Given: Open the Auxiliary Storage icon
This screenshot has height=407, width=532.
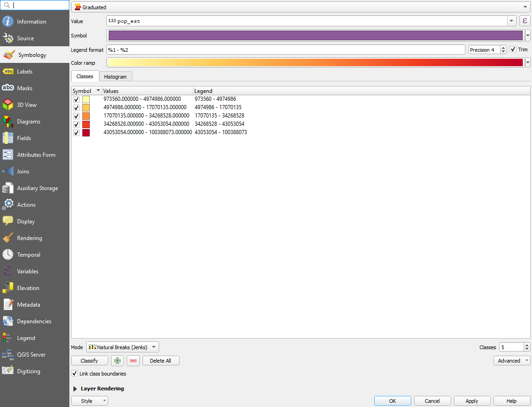Looking at the screenshot, I should point(8,188).
